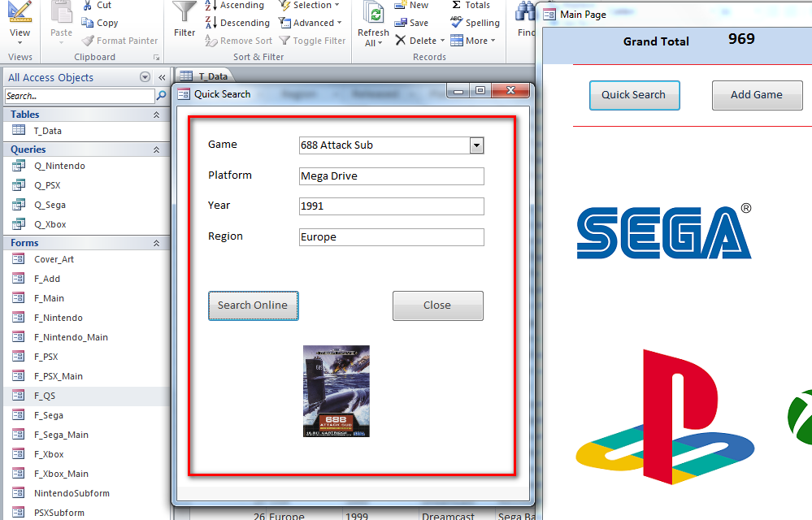Open the Q_Nintendo query
Screen dimensions: 812x520
pos(86,166)
